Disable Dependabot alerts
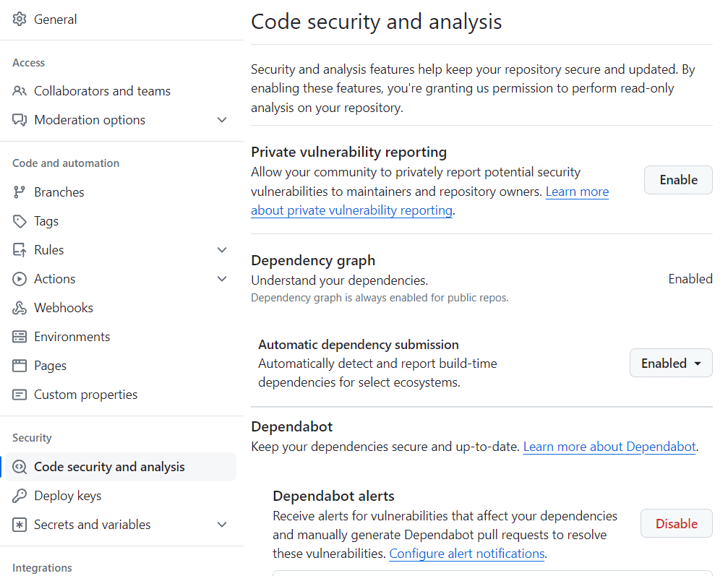 (x=676, y=523)
